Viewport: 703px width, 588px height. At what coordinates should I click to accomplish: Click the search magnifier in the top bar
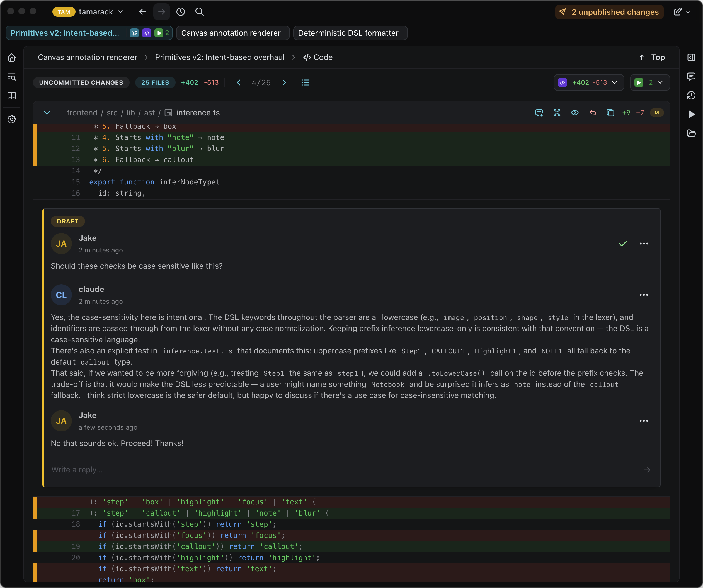point(200,12)
